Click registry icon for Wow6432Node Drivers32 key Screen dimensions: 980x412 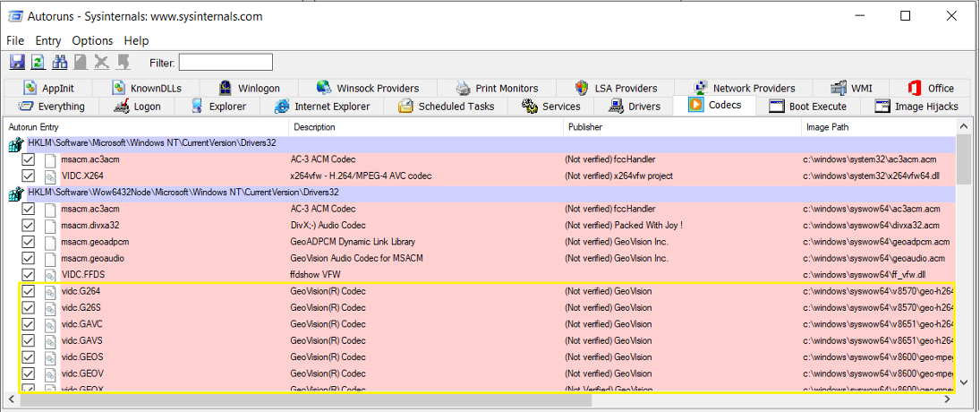[16, 193]
